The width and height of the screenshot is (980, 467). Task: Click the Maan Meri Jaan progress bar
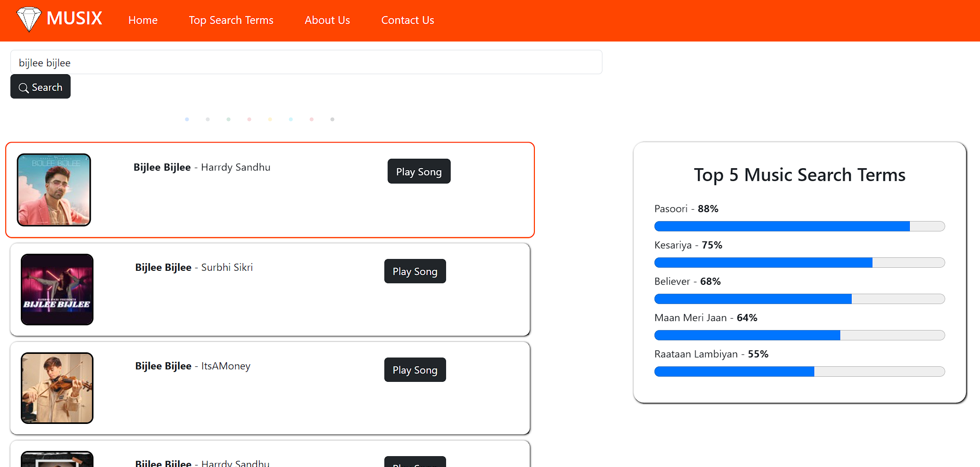[800, 335]
